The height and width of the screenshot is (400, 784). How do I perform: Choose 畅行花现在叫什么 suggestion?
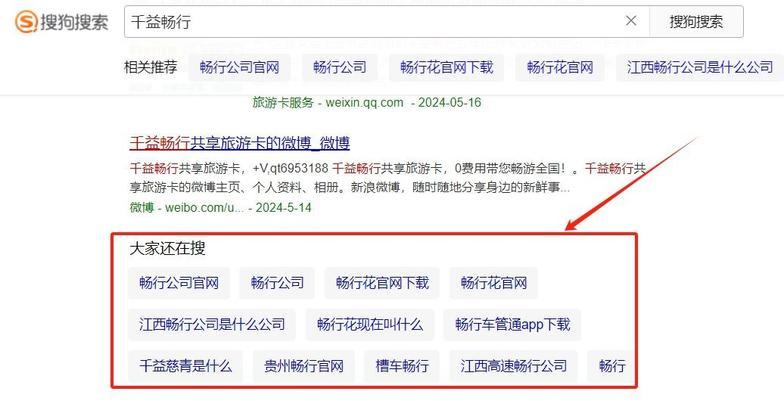370,324
